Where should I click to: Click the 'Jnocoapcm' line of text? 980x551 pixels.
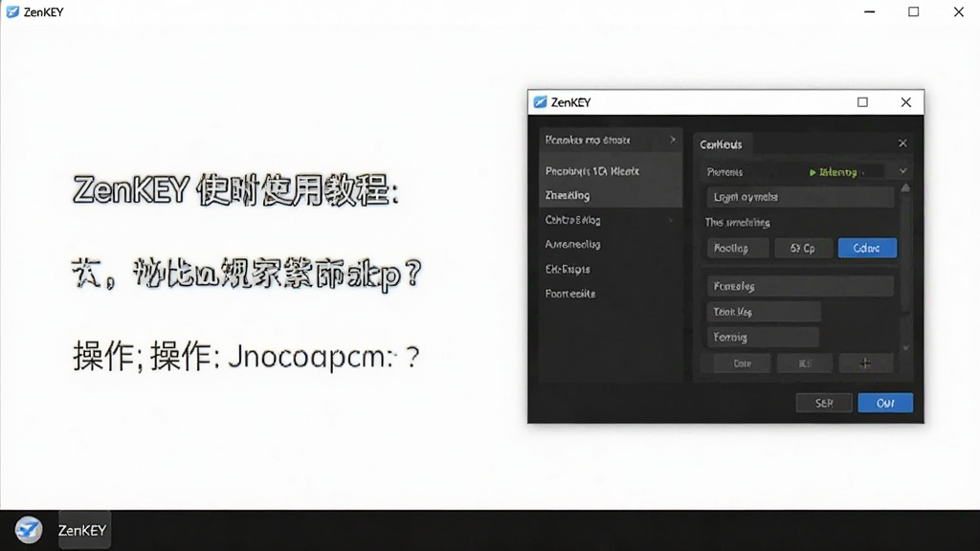246,357
